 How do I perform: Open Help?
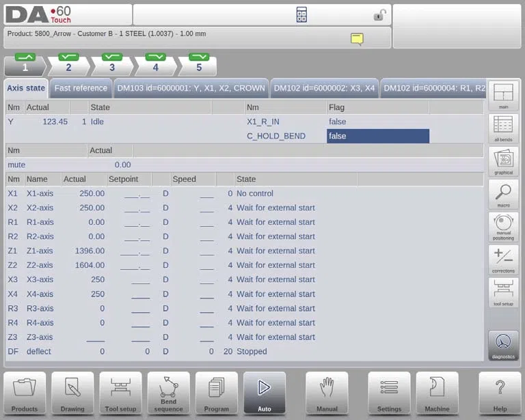coord(500,393)
